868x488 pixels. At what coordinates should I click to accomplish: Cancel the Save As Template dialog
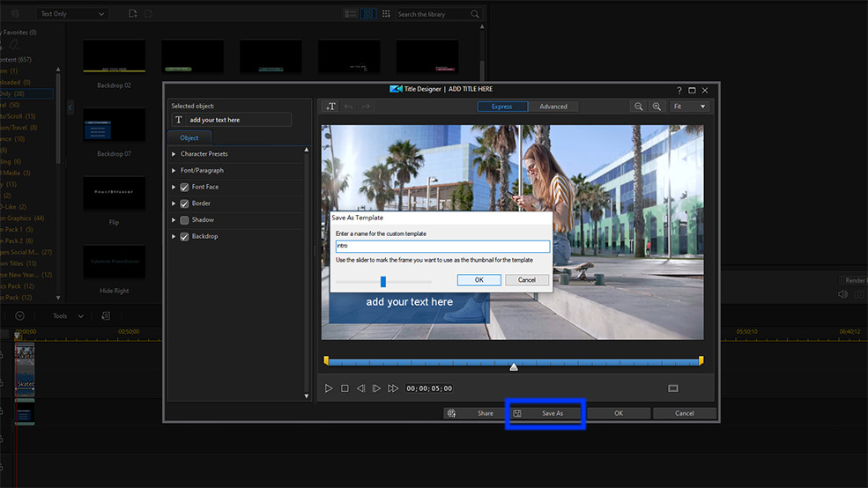tap(527, 280)
